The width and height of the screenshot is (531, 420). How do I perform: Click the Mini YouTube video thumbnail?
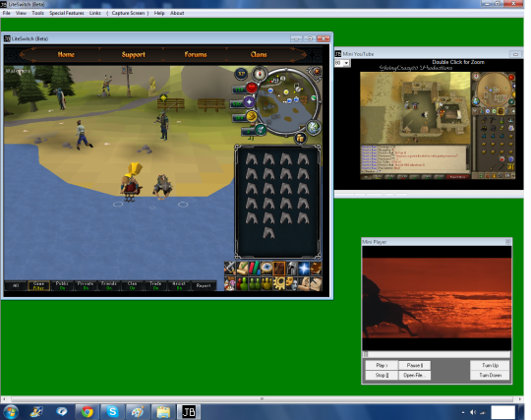(x=438, y=125)
